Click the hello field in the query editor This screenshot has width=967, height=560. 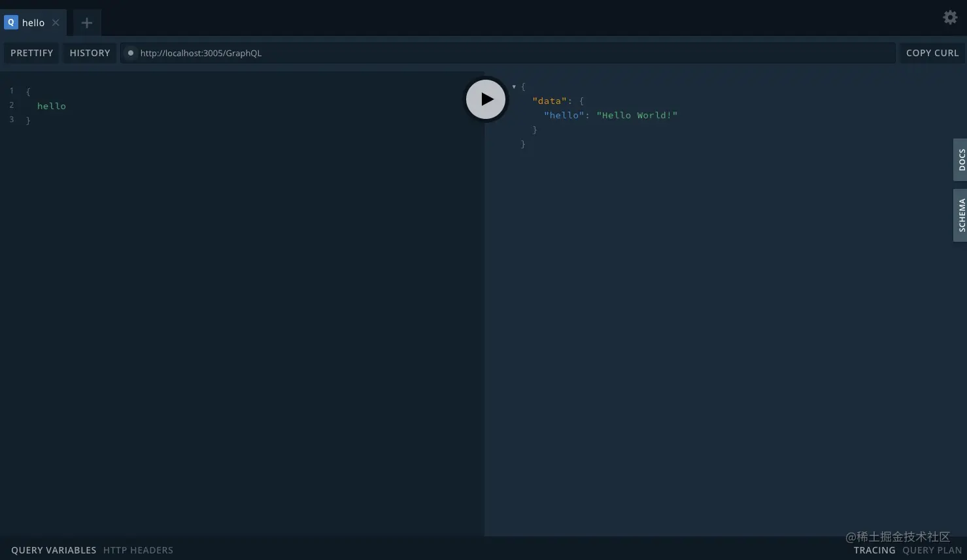(52, 106)
